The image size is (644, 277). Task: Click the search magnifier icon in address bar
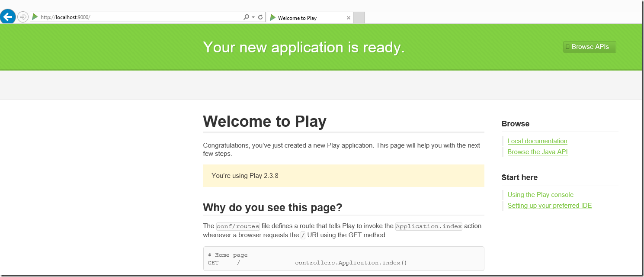[246, 17]
